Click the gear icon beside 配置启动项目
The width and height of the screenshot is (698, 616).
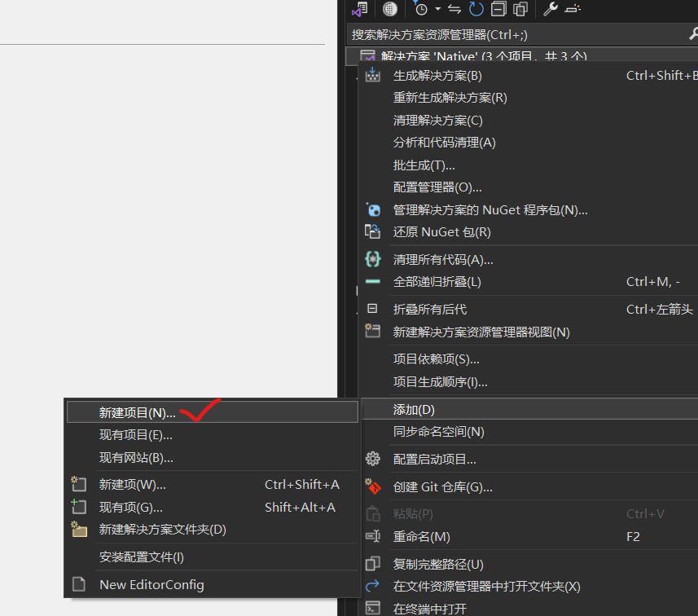[373, 459]
